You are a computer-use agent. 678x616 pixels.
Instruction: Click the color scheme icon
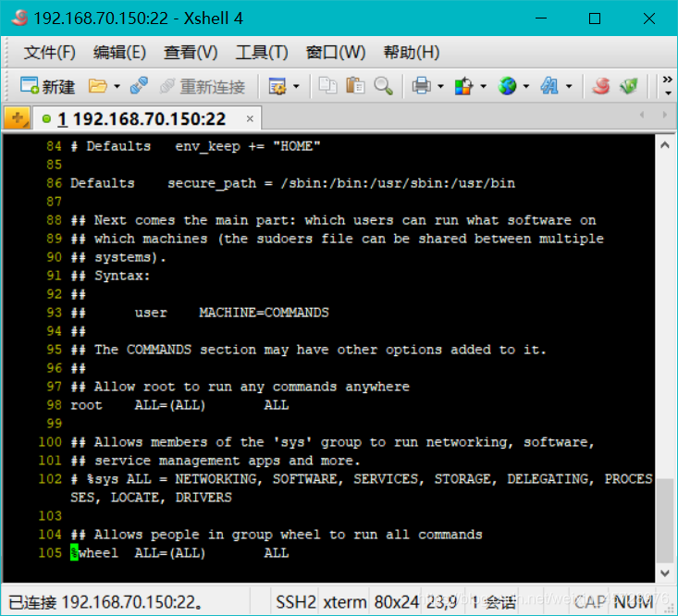pos(464,86)
